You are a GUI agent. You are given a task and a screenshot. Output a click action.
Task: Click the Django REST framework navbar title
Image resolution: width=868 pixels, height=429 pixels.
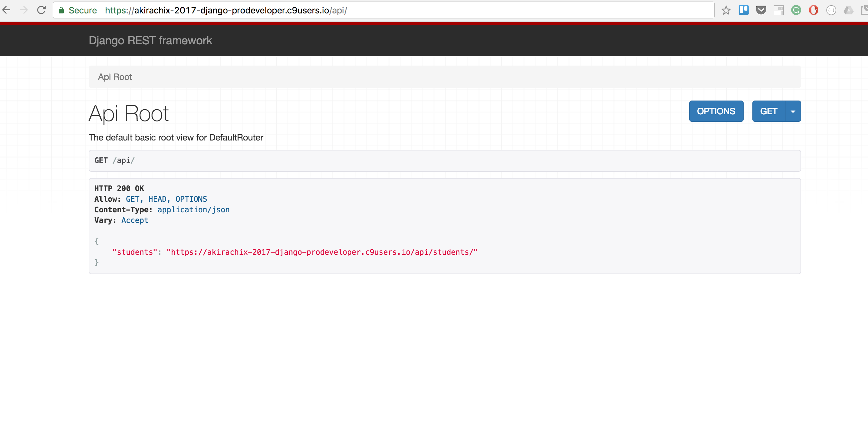(150, 40)
